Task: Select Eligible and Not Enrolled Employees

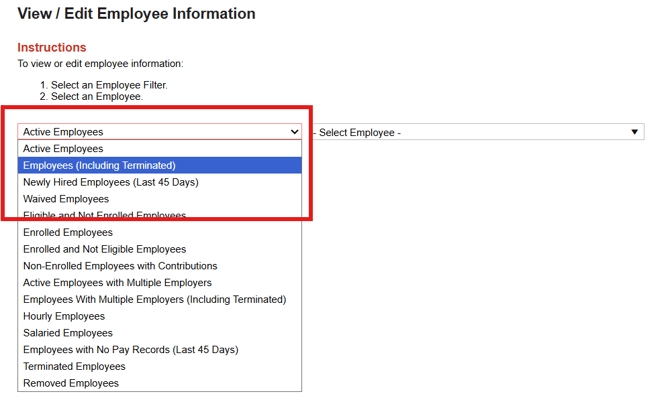Action: coord(104,215)
